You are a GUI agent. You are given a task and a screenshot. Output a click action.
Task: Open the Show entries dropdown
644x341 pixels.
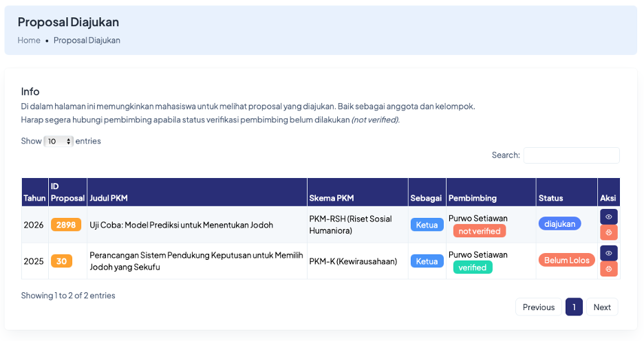point(58,141)
